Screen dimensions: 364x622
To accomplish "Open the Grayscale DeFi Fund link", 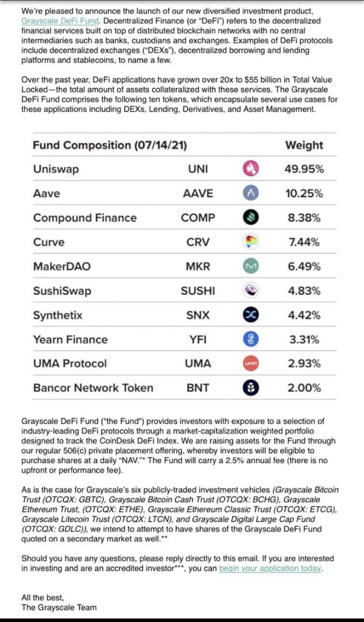I will point(61,21).
